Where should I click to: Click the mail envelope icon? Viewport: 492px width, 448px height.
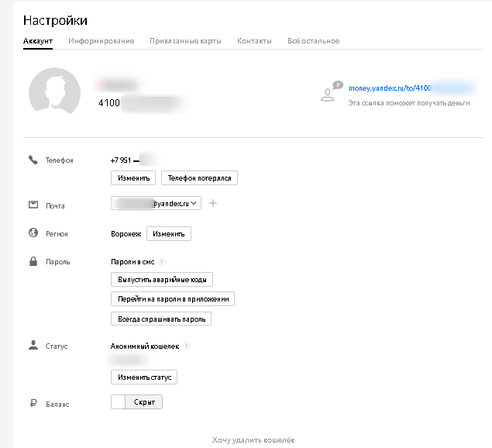[x=33, y=205]
